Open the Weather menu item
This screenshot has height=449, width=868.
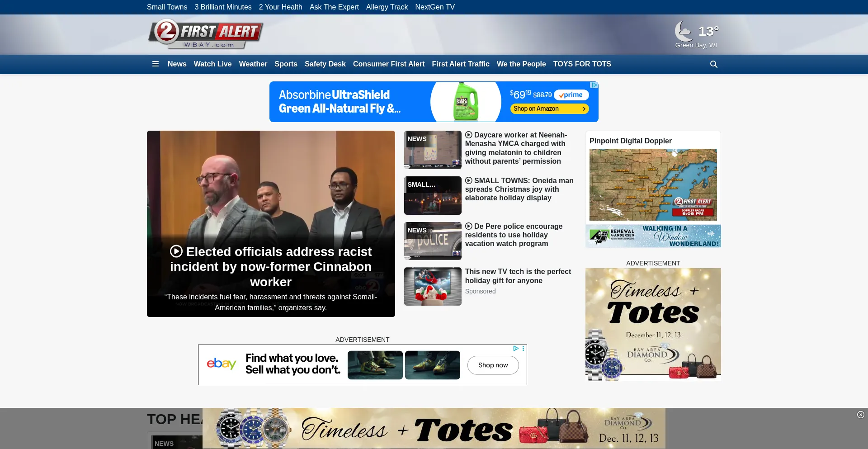[x=253, y=64]
